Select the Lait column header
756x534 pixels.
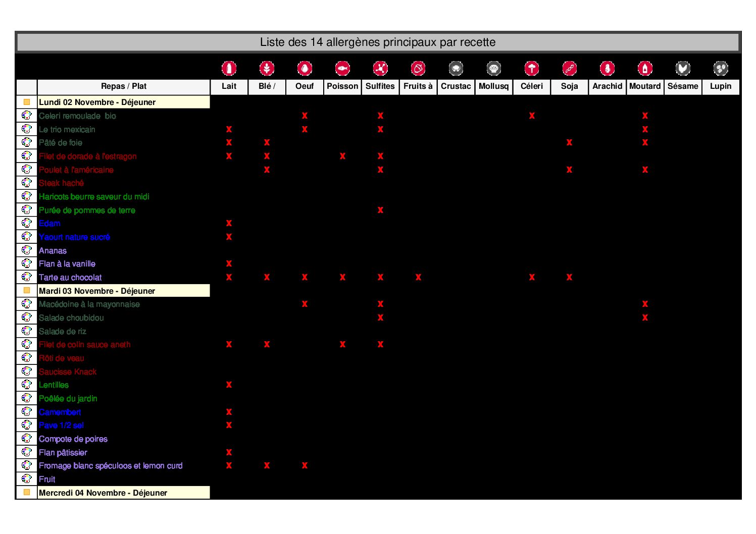click(229, 86)
